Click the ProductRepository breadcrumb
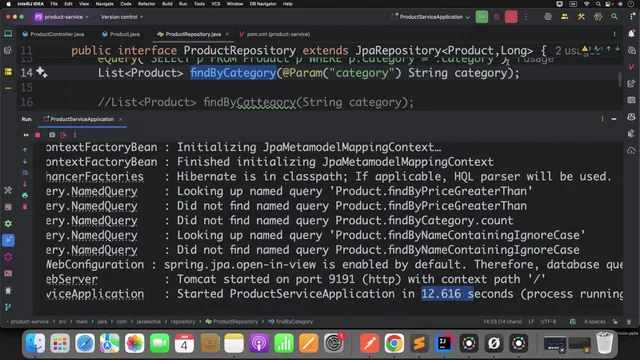Image resolution: width=640 pixels, height=360 pixels. click(231, 322)
